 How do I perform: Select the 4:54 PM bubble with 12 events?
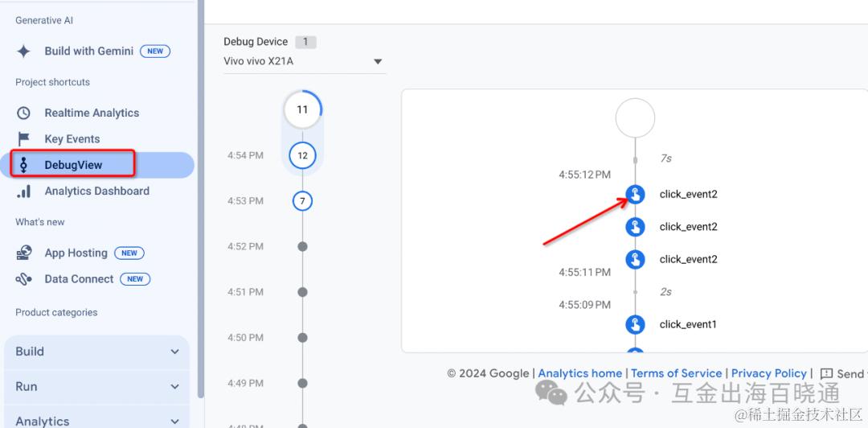302,155
